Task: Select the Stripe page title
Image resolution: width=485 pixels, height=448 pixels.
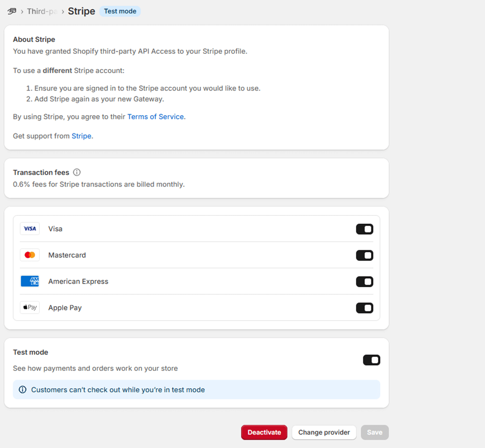Action: [x=81, y=11]
